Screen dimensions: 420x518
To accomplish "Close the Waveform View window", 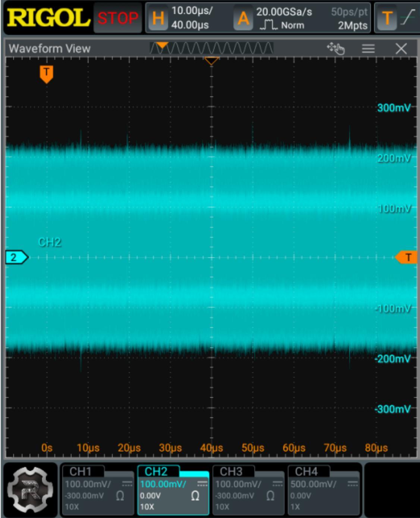I will (401, 48).
